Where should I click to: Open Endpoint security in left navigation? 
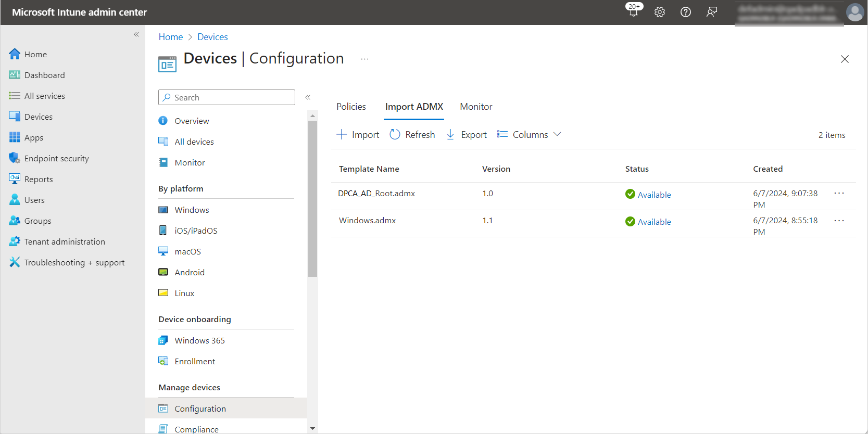pyautogui.click(x=56, y=159)
